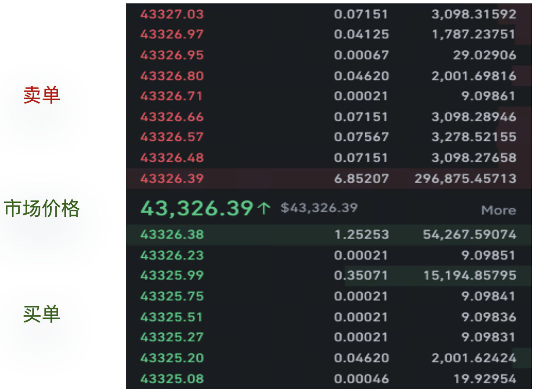
Task: Select total 15,194.85795 in buy orders
Action: [469, 275]
